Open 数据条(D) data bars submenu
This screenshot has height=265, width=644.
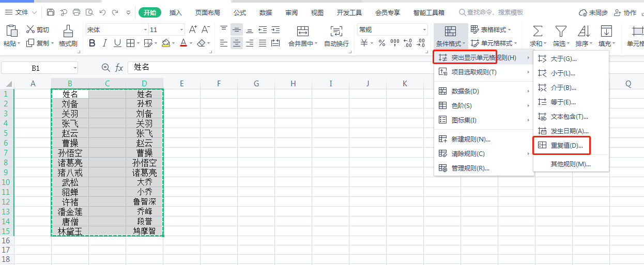(484, 91)
